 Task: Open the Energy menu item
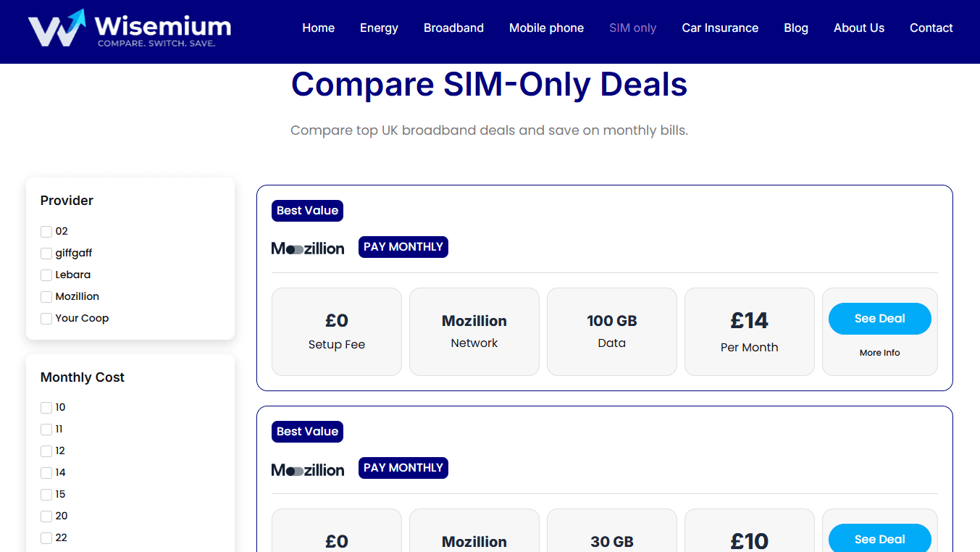click(379, 28)
